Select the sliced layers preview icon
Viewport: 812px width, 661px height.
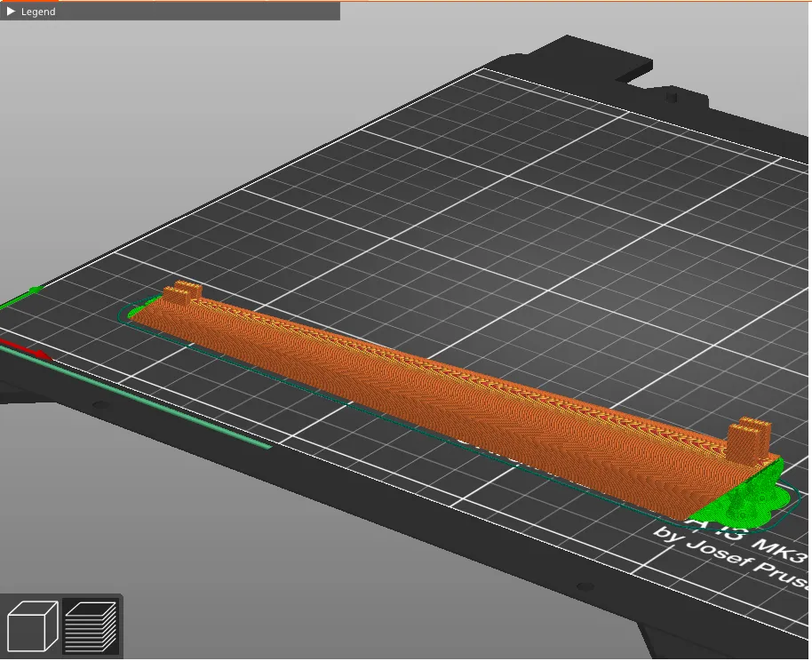click(x=90, y=625)
